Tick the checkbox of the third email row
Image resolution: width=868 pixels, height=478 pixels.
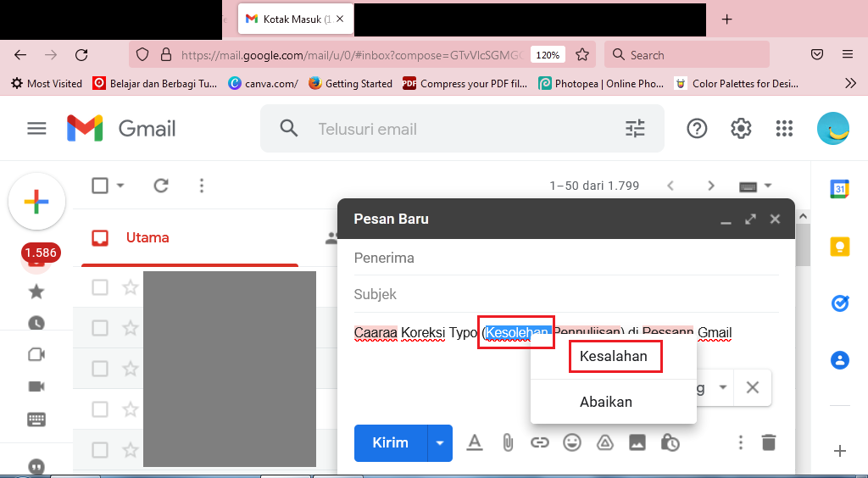tap(100, 369)
